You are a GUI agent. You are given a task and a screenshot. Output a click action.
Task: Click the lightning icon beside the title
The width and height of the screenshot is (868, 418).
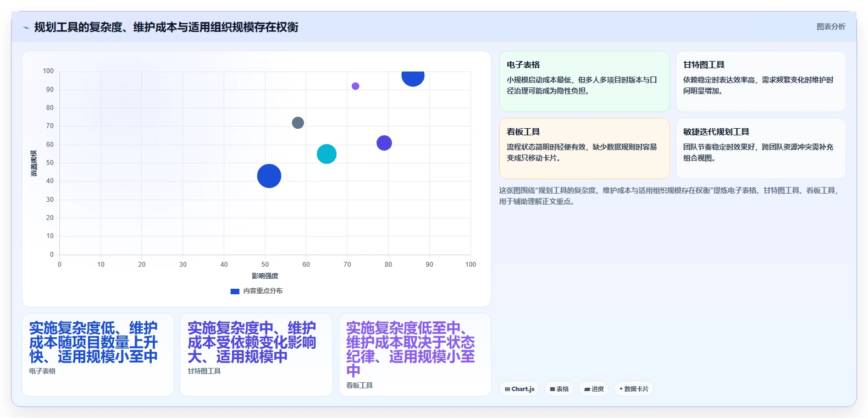pos(26,28)
